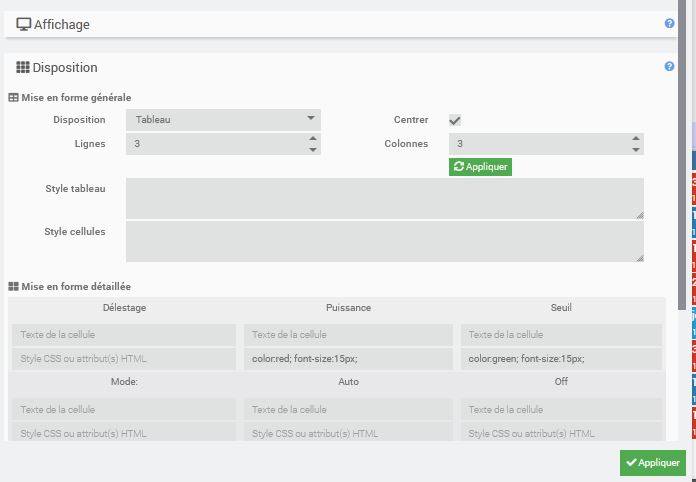This screenshot has width=696, height=482.
Task: Focus the Style tableau text area
Action: click(x=385, y=198)
